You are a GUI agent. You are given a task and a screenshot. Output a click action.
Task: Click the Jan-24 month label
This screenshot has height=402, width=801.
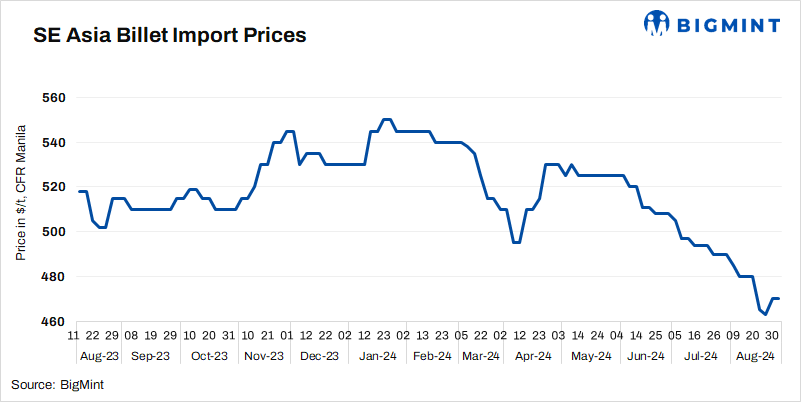379,355
